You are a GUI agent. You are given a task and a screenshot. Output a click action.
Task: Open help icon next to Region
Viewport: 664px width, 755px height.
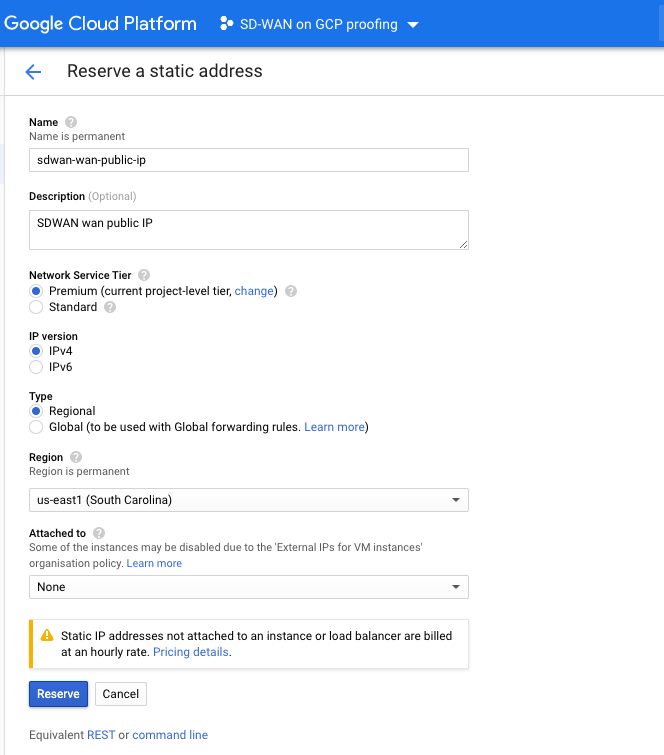coord(76,457)
